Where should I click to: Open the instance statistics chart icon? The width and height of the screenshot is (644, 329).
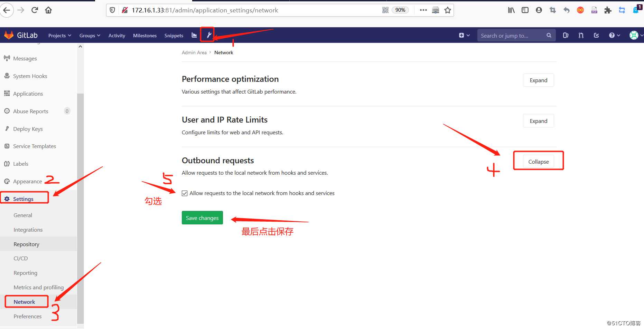[x=194, y=35]
